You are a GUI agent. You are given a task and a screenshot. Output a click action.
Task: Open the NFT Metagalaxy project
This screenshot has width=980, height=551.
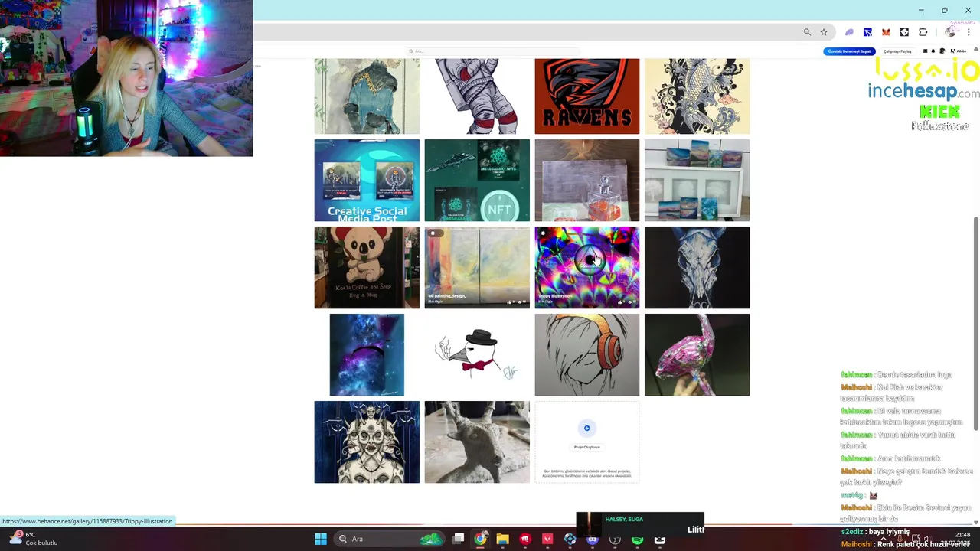(476, 180)
